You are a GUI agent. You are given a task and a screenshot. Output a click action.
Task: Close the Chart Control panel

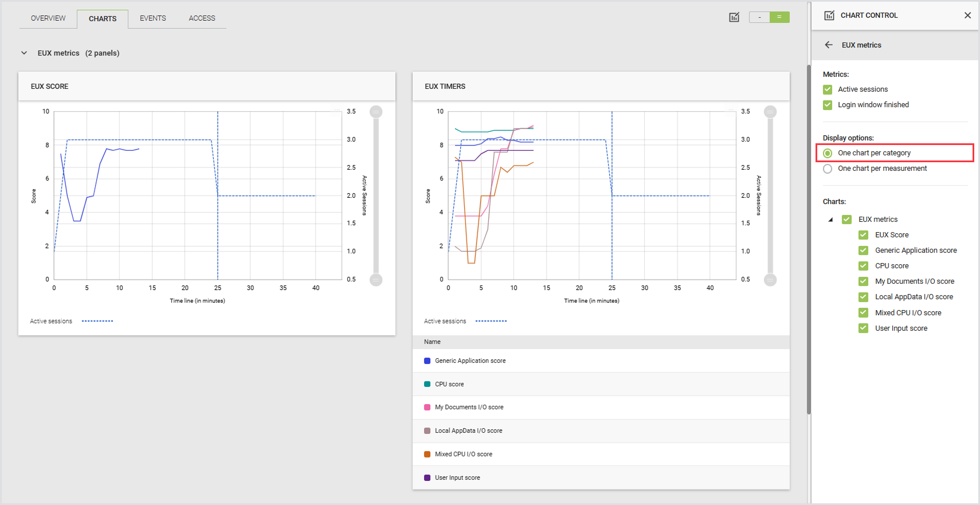pyautogui.click(x=967, y=15)
